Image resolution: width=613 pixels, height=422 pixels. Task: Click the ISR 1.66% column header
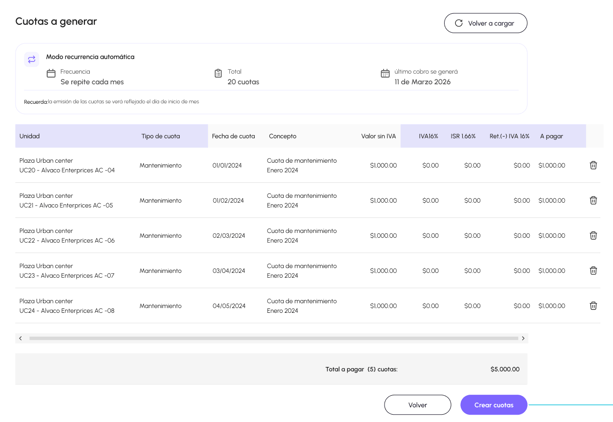tap(463, 136)
